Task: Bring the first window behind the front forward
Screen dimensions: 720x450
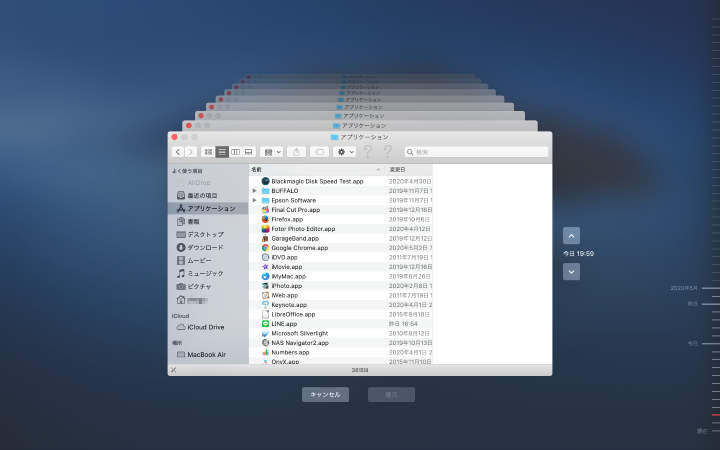Action: pyautogui.click(x=360, y=125)
